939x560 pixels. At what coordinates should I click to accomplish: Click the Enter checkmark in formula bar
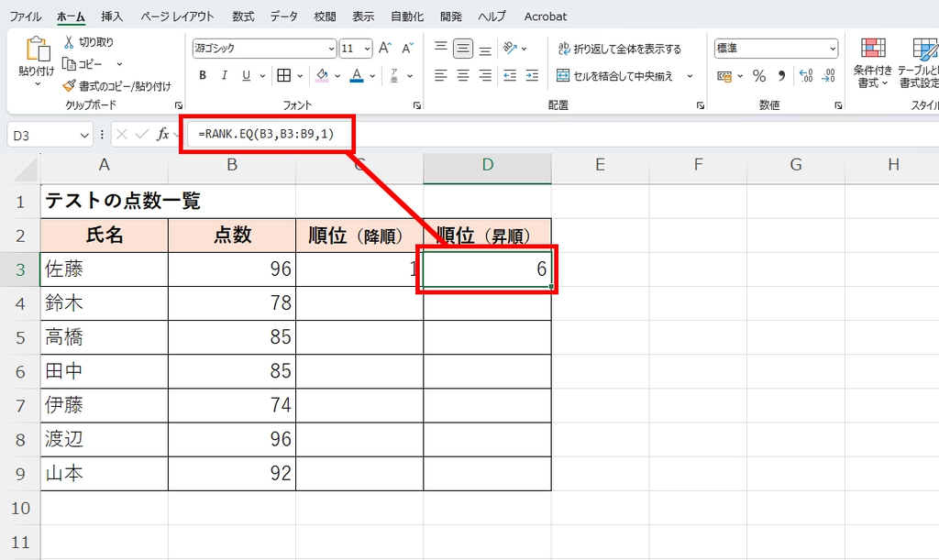(x=142, y=135)
